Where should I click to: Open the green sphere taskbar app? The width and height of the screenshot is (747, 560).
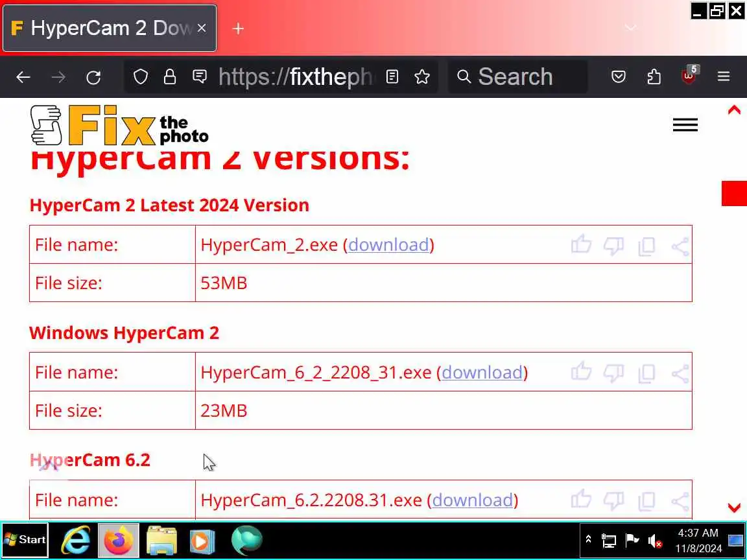[247, 541]
